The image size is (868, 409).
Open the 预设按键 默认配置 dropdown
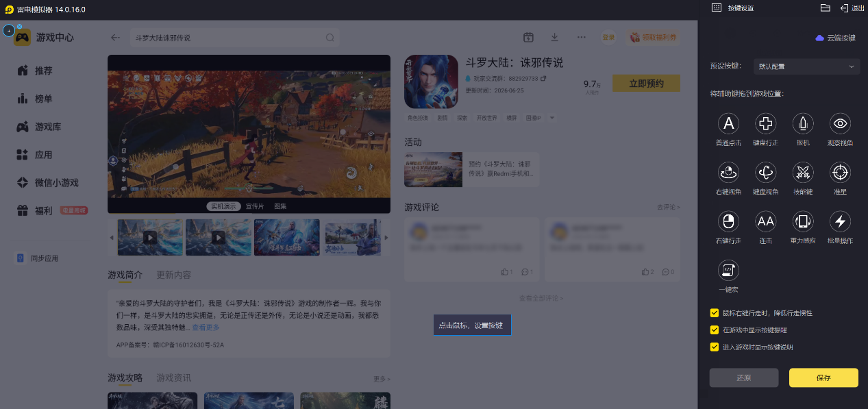(807, 66)
